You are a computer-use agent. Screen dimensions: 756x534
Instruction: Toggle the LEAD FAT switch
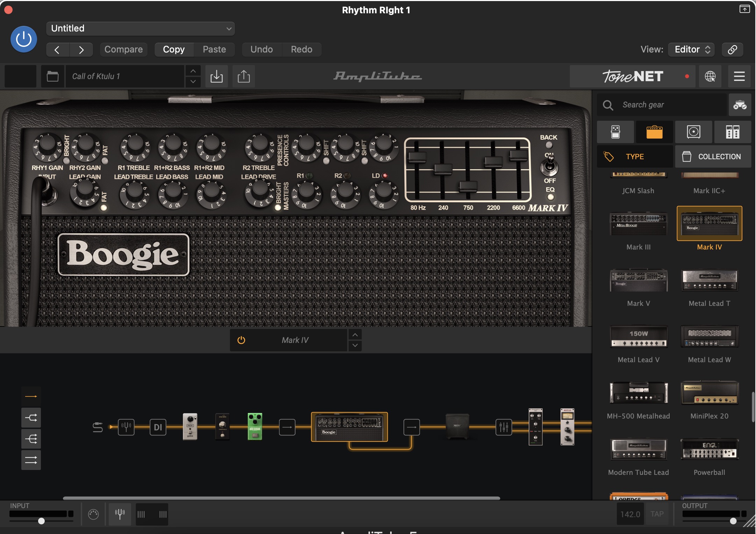tap(104, 208)
